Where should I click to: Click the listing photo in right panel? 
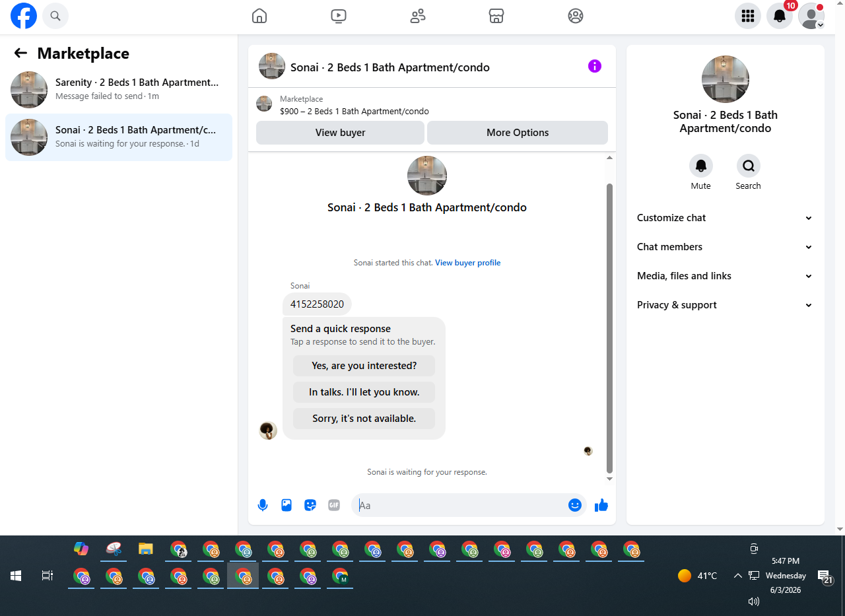click(726, 79)
